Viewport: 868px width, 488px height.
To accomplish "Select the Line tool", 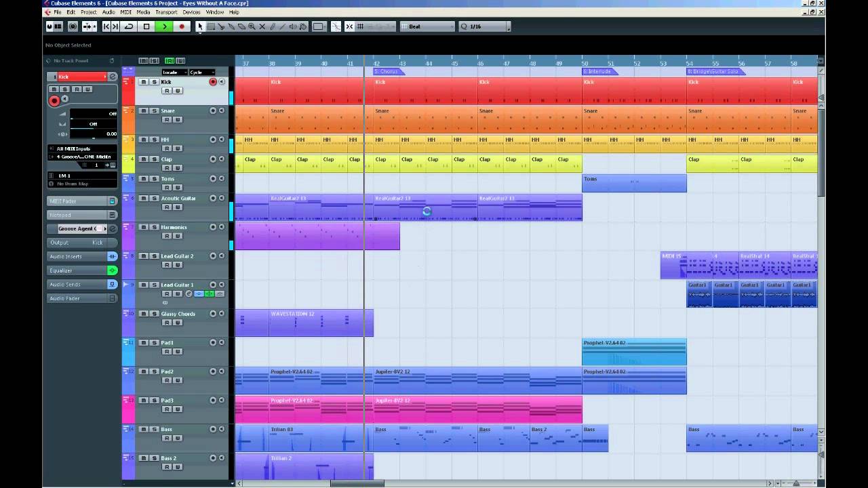I will (x=283, y=26).
